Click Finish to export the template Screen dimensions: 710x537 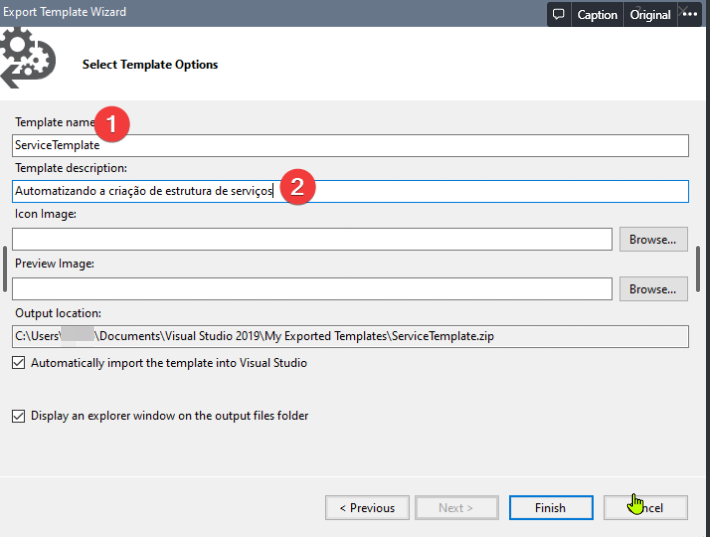coord(551,508)
